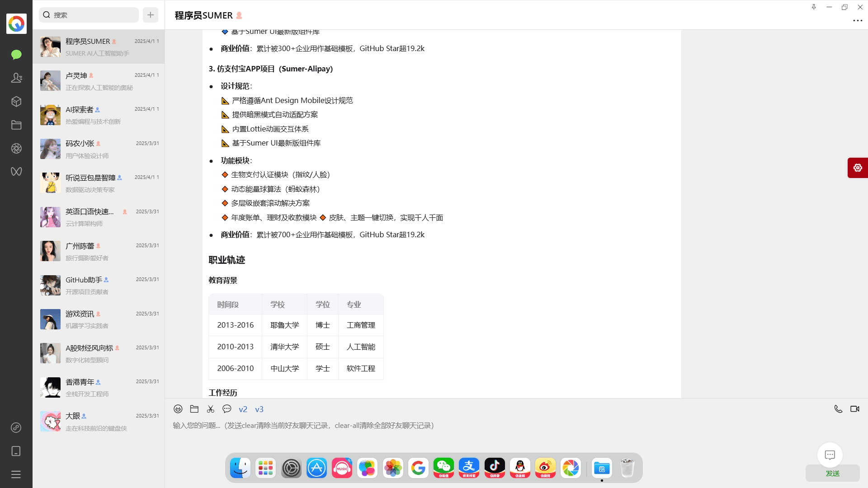868x488 pixels.
Task: Open the file folder icon in the chat toolbar
Action: [x=194, y=409]
